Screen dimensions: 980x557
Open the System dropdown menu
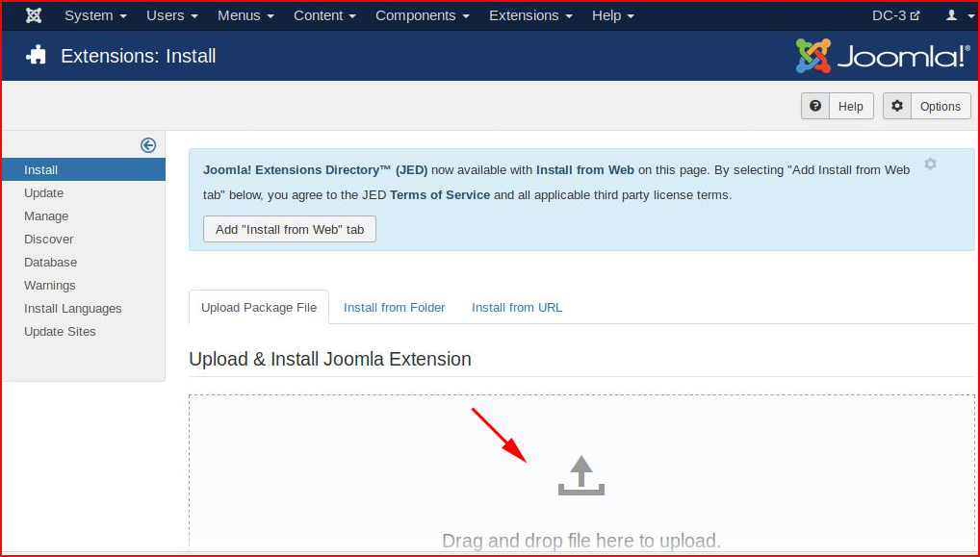tap(95, 15)
